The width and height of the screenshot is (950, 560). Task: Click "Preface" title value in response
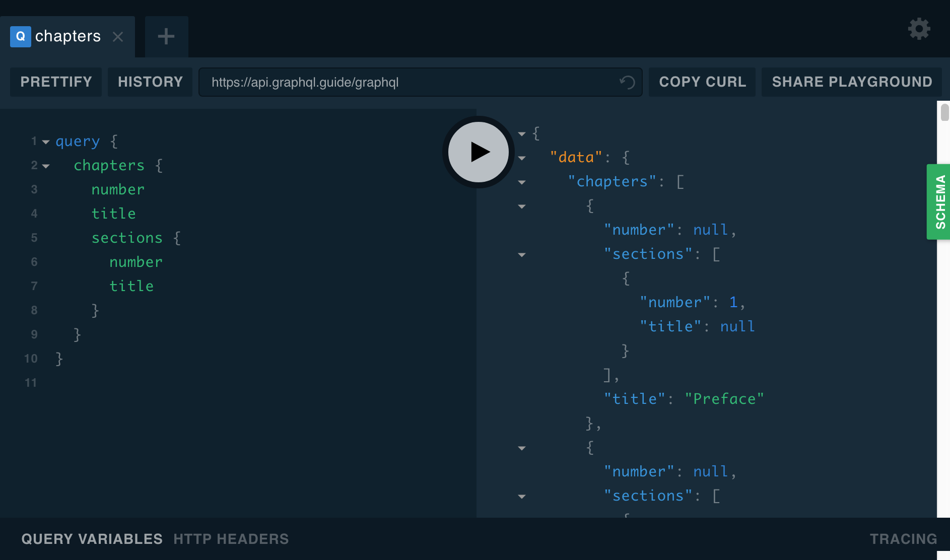(x=724, y=399)
